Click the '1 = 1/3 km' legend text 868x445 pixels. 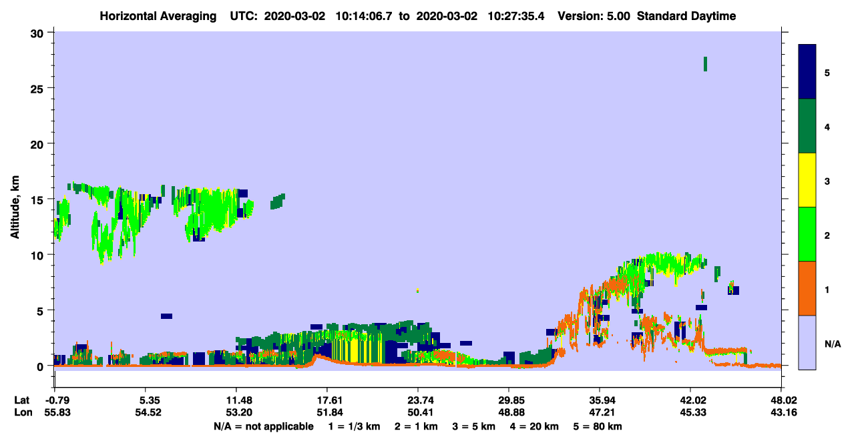(354, 426)
